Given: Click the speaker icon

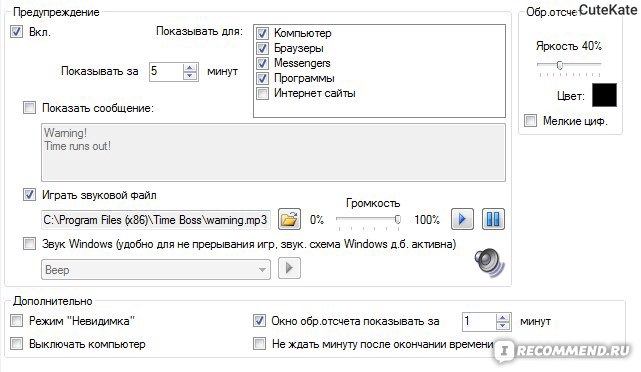Looking at the screenshot, I should tap(489, 263).
